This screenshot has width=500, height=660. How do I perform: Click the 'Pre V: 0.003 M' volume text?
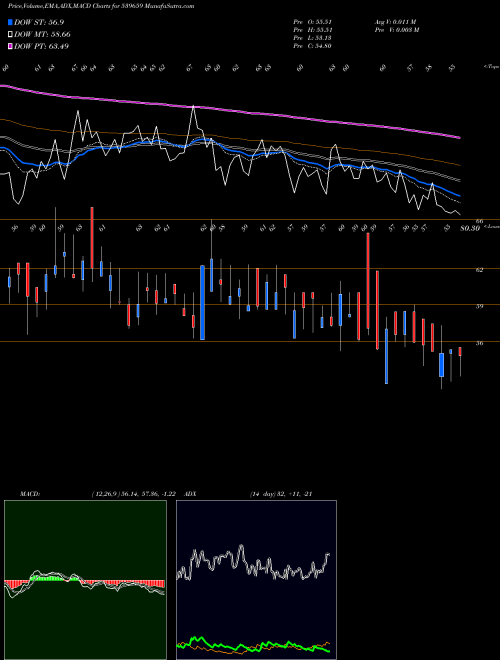[x=397, y=29]
